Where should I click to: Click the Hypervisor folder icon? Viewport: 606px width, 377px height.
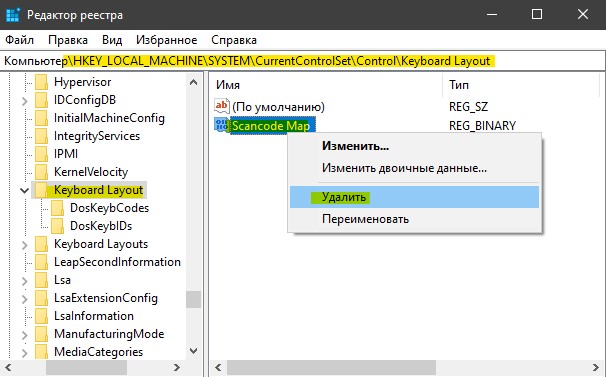[x=41, y=82]
